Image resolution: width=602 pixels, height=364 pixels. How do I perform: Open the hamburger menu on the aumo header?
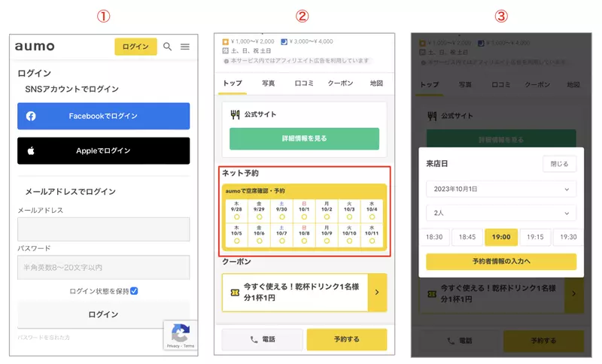point(185,47)
